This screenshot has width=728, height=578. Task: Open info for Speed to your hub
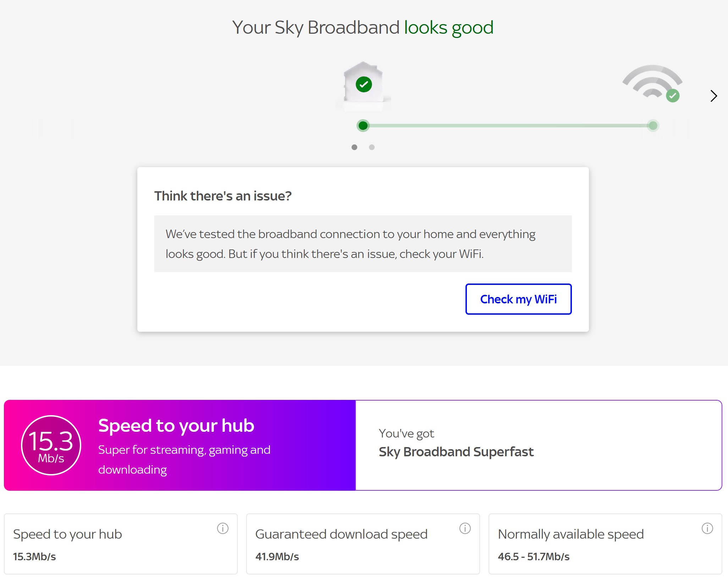click(x=222, y=528)
